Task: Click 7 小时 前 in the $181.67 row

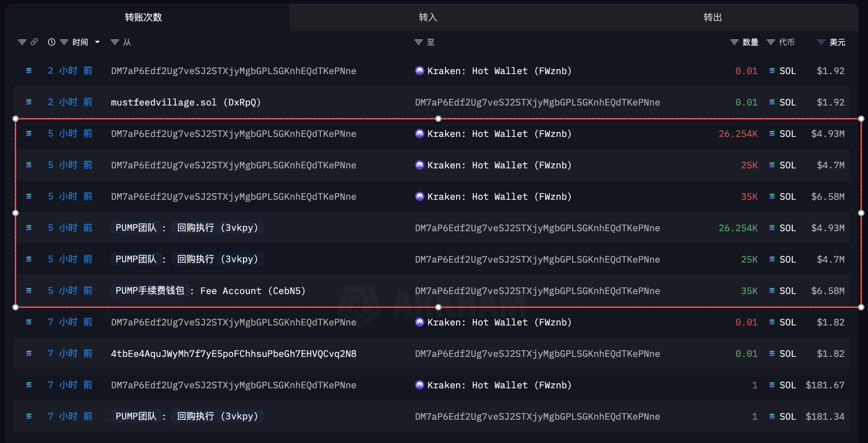Action: click(70, 385)
